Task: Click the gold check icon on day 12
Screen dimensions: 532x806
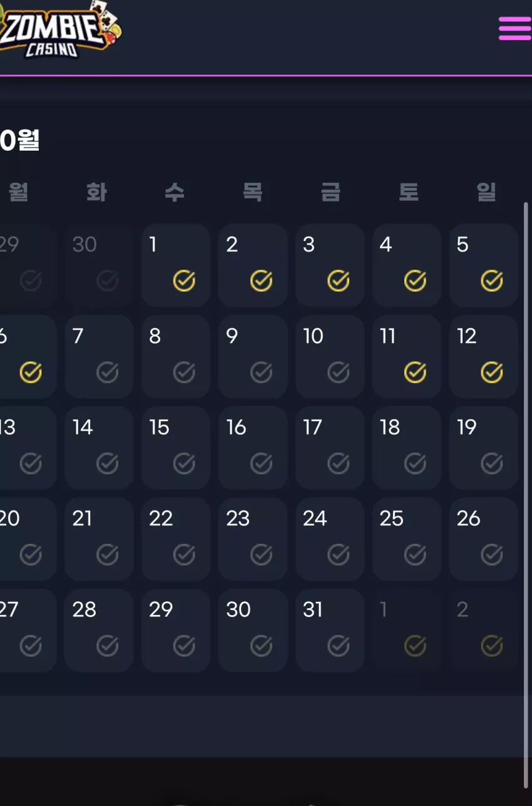Action: (492, 372)
